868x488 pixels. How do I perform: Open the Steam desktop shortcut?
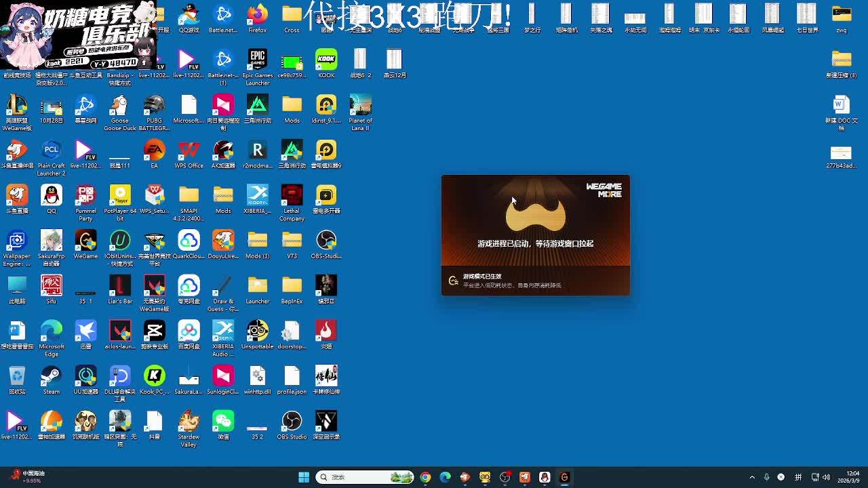coord(52,377)
